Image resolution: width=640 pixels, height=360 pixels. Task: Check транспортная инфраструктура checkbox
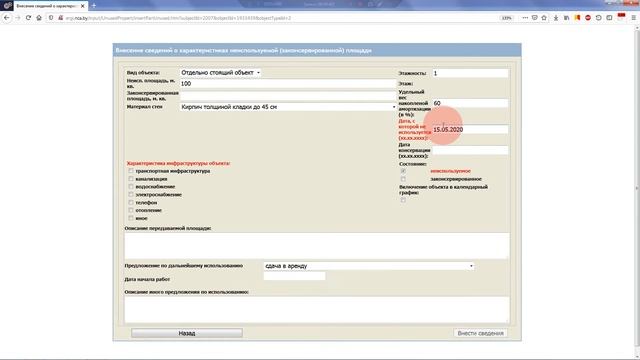131,171
